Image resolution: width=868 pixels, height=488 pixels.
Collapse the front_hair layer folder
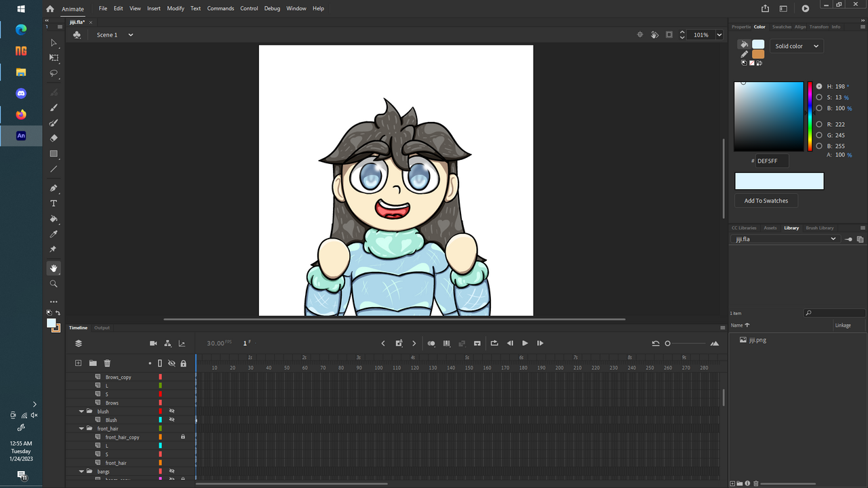coord(81,428)
